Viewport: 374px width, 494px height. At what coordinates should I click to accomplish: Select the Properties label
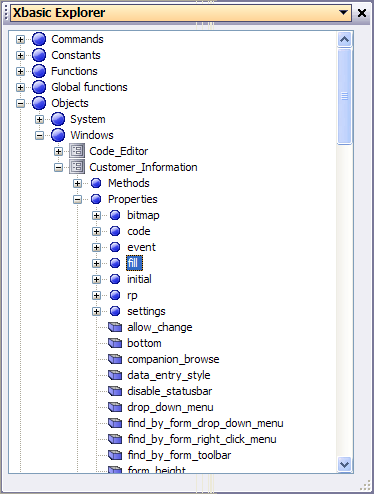[x=133, y=199]
